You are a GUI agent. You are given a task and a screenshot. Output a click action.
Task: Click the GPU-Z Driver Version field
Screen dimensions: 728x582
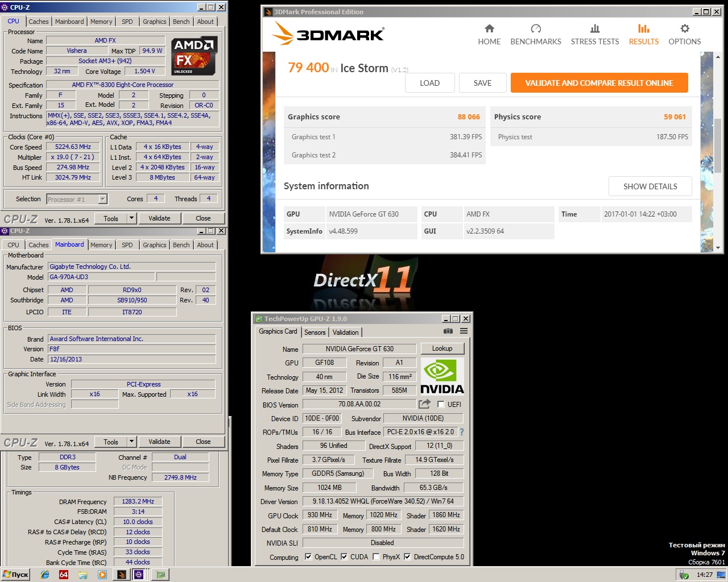(x=383, y=501)
